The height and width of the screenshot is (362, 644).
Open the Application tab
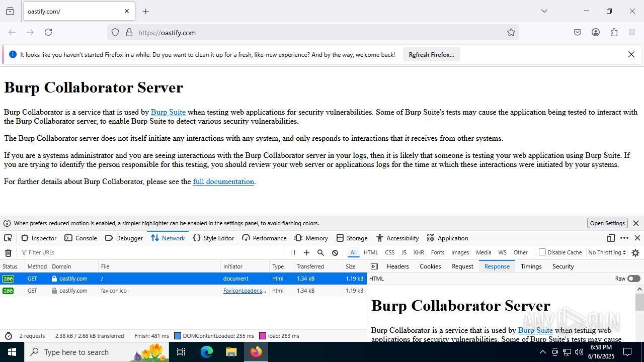[x=447, y=238]
